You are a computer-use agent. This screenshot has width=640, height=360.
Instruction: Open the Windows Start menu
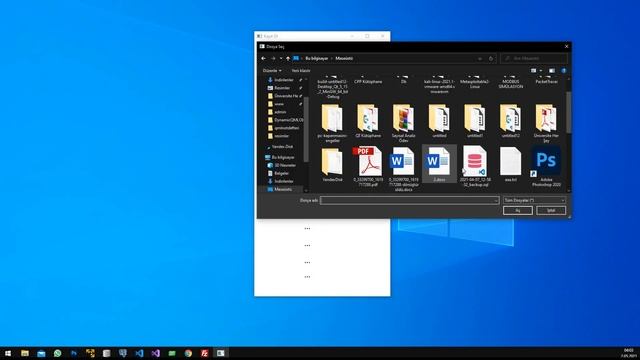(8, 353)
